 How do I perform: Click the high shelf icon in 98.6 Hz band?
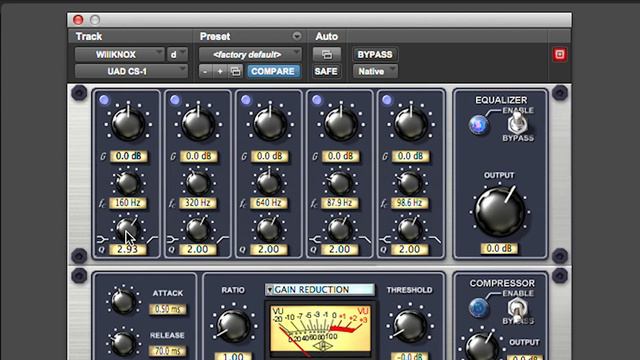(x=435, y=240)
